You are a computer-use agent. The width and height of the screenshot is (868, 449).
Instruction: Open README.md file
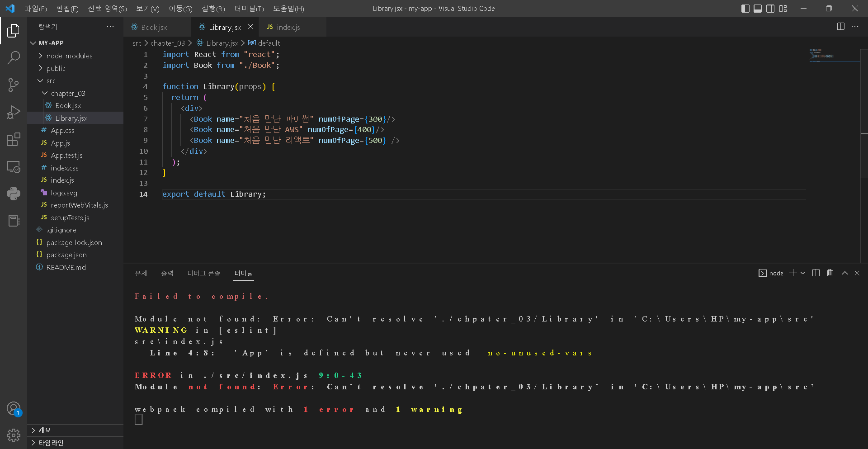coord(75,267)
